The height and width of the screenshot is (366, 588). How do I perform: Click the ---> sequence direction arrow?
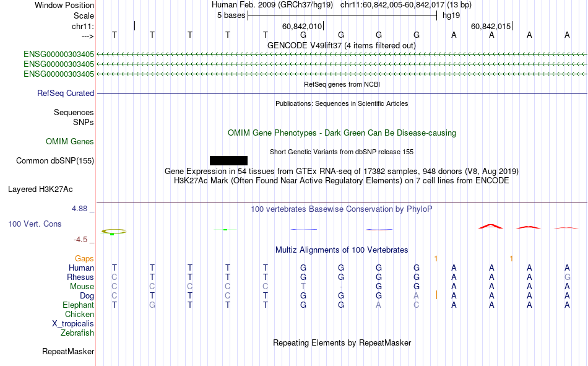point(88,36)
